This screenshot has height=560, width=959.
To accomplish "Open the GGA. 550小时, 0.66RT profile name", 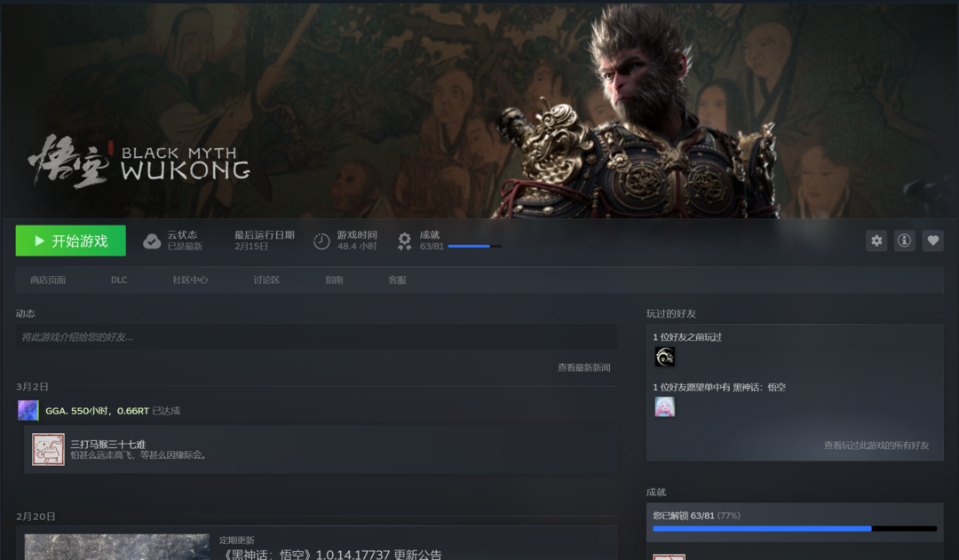I will coord(98,411).
